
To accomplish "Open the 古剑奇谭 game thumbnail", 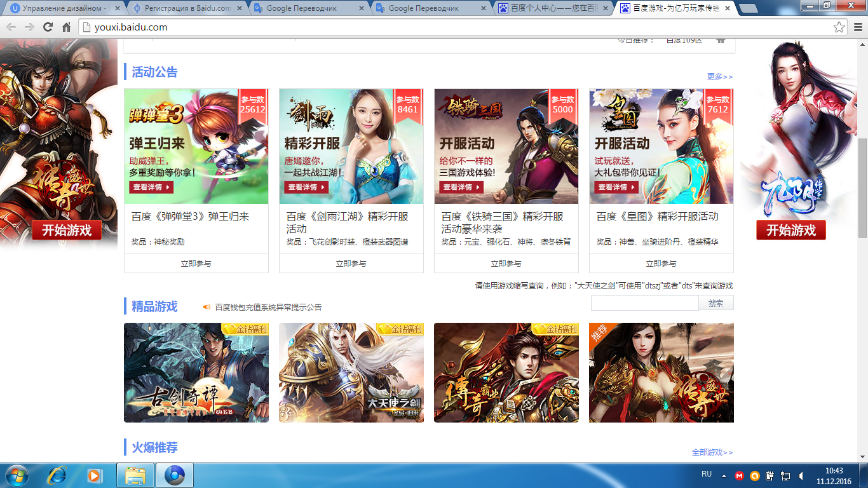I will click(x=196, y=372).
